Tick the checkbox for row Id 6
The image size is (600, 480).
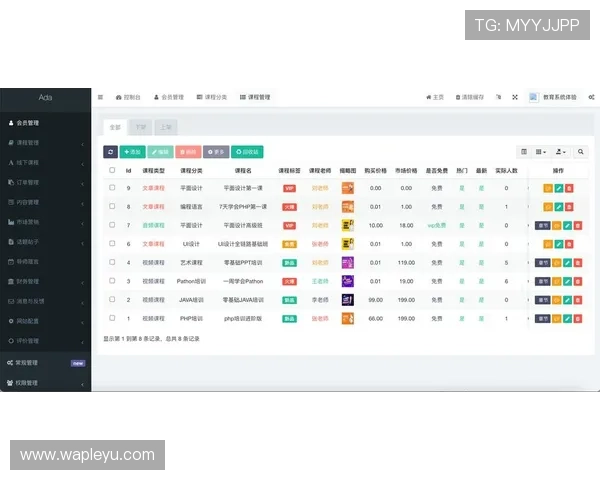[112, 243]
